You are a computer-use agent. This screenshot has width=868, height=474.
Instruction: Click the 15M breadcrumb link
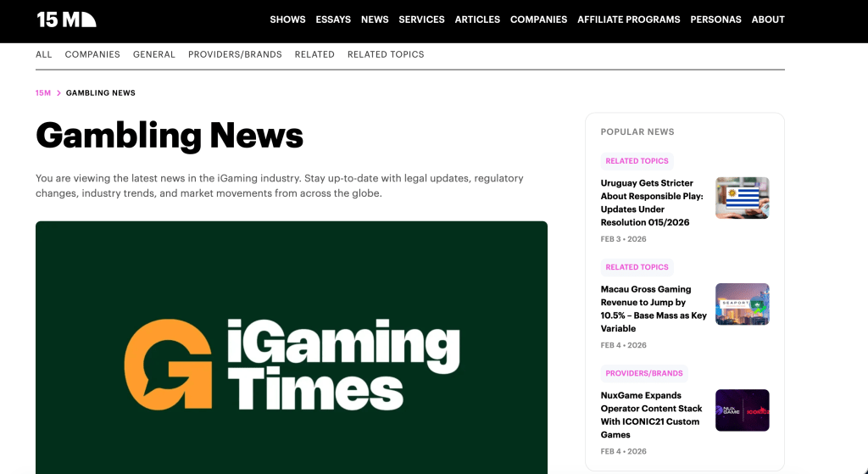point(43,93)
